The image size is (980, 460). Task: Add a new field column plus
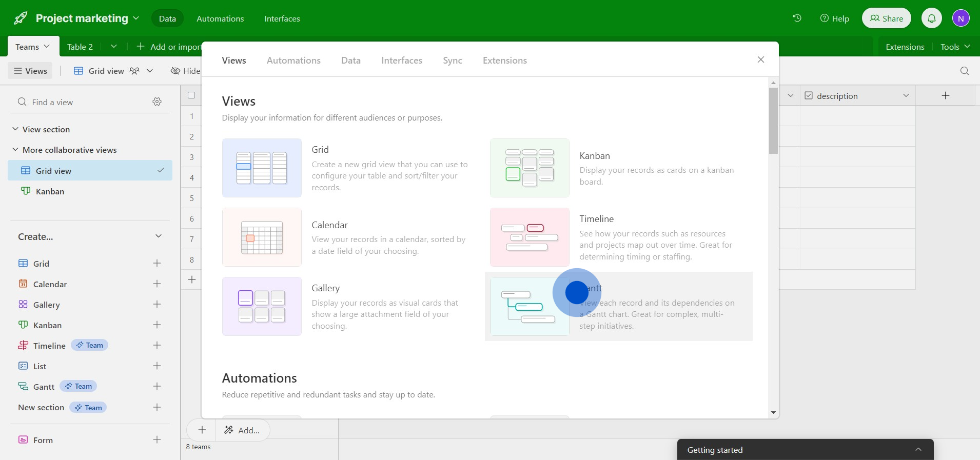point(946,95)
